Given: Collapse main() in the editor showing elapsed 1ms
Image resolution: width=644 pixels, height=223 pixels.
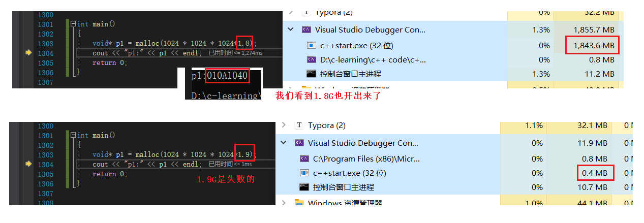Looking at the screenshot, I should point(73,136).
